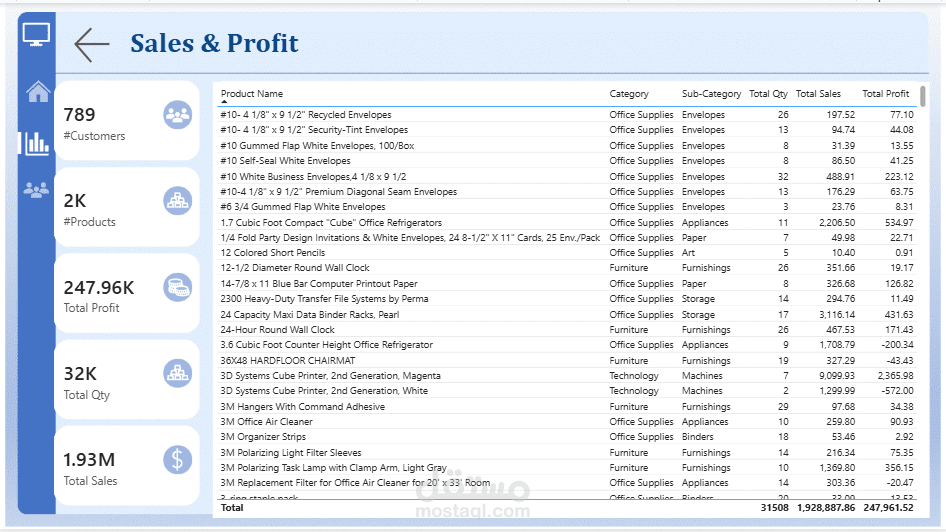
Task: Select '24 Capacity Maxi Data Binder Racks, Pearl'
Action: click(x=567, y=314)
